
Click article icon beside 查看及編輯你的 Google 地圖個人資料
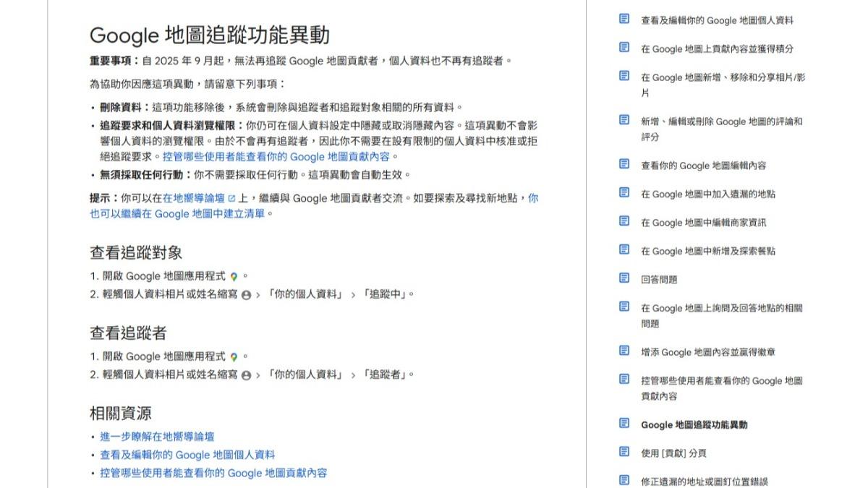[624, 20]
